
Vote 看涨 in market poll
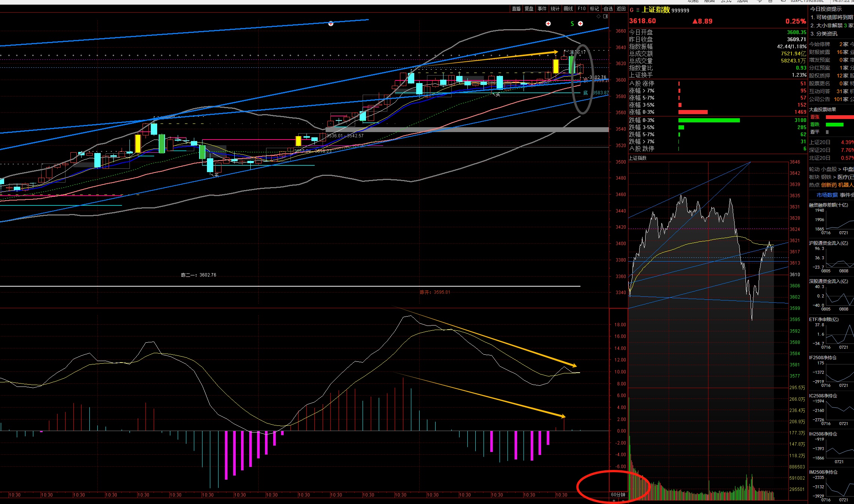[x=815, y=117]
